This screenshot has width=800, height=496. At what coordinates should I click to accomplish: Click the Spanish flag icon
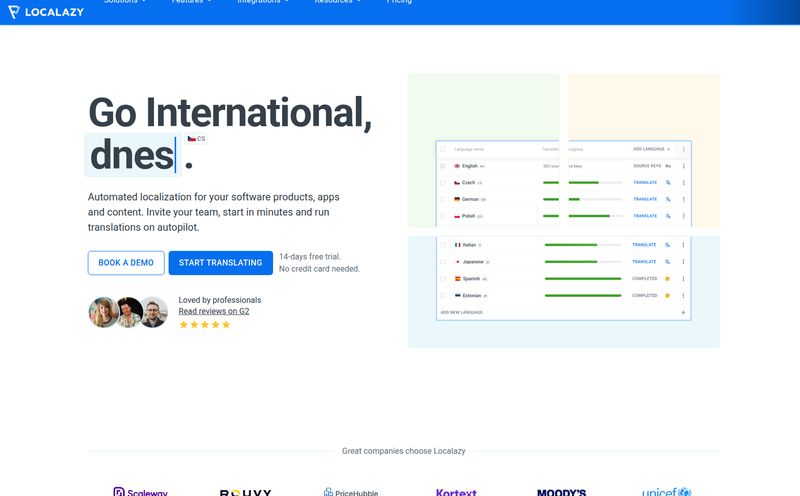coord(458,279)
